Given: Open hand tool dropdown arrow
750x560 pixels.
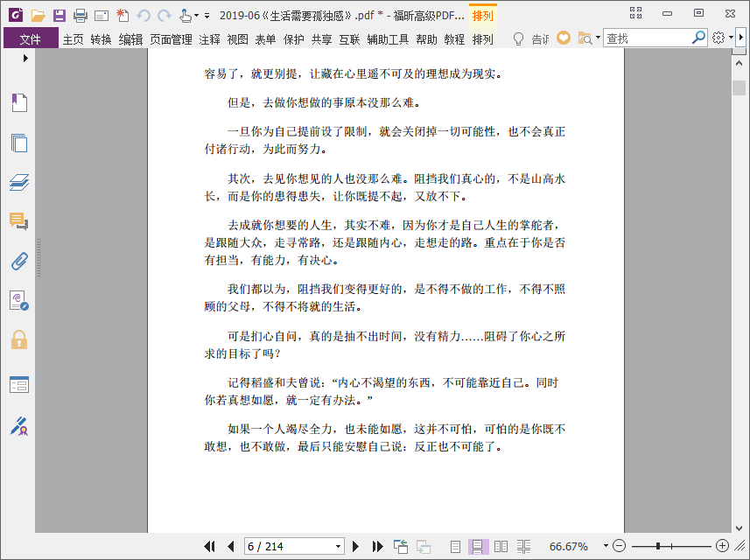Looking at the screenshot, I should 196,16.
